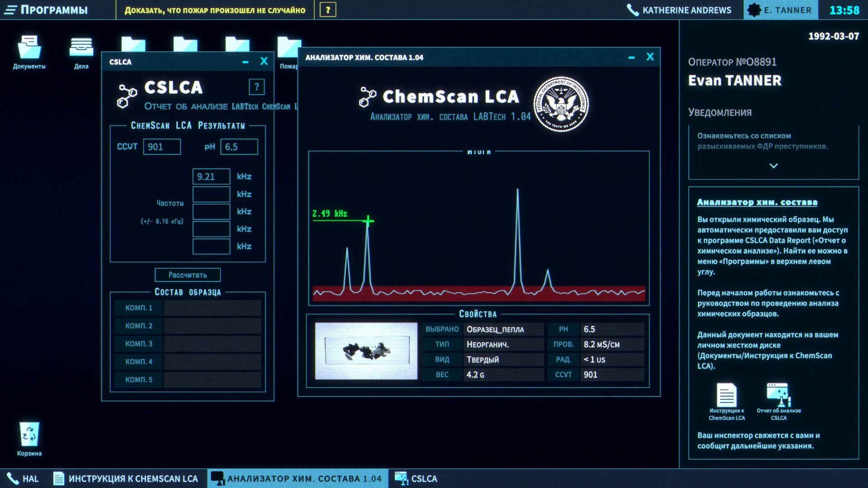Screen dimensions: 868x488
Task: Call Katherine Andrews phone icon
Action: [x=632, y=10]
